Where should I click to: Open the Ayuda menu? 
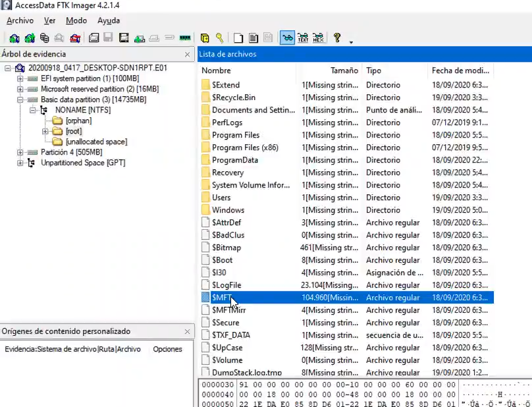coord(109,20)
